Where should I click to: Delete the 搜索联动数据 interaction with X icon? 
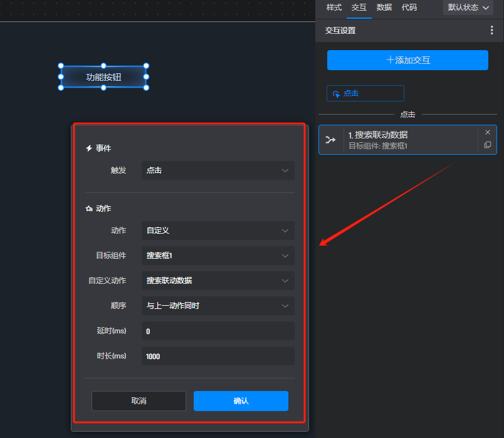coord(487,132)
